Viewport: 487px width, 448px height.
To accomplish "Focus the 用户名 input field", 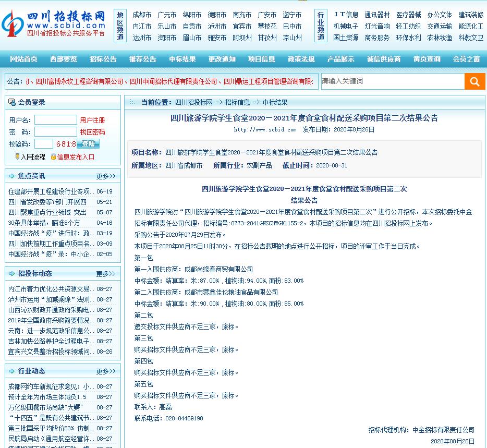I will [56, 119].
